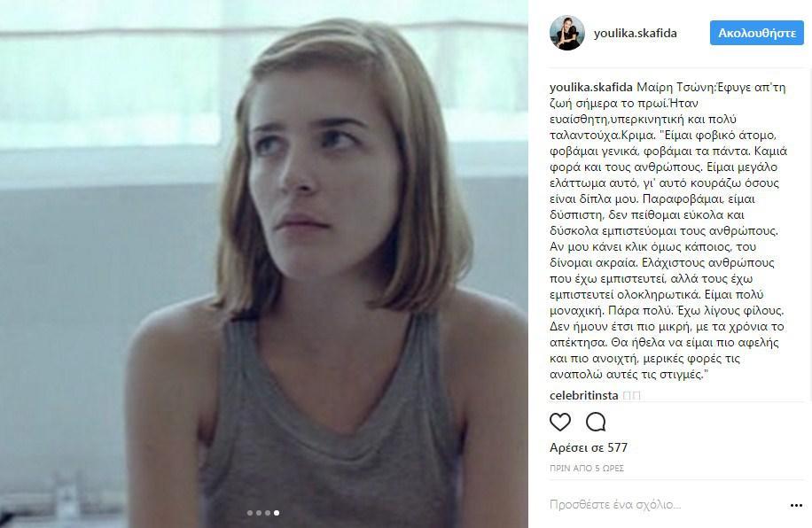Image resolution: width=812 pixels, height=528 pixels.
Task: Go to the third carousel dot
Action: 268,513
